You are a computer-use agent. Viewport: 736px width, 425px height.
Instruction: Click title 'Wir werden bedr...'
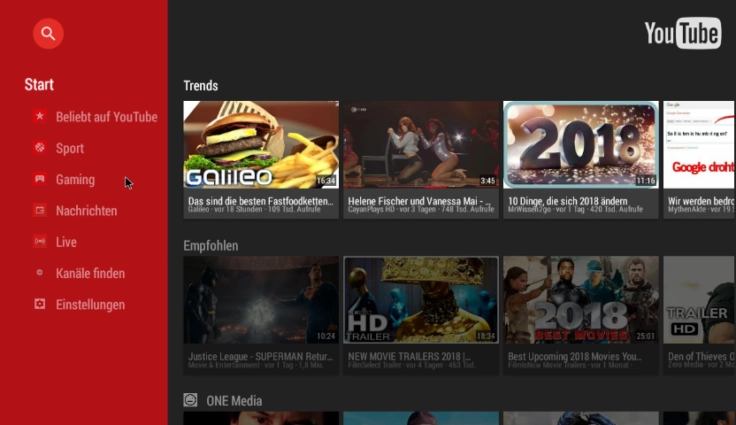coord(701,201)
